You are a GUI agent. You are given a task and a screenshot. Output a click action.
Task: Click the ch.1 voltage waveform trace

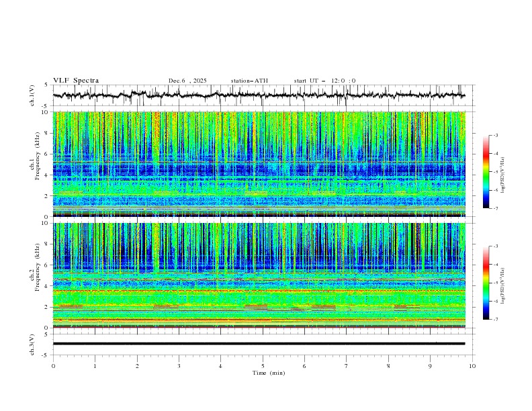(259, 95)
